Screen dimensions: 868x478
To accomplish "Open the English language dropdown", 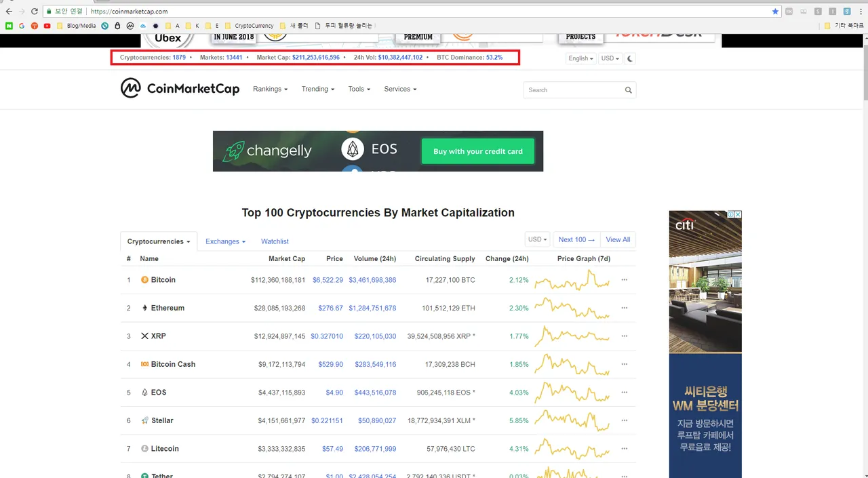I will pos(581,58).
